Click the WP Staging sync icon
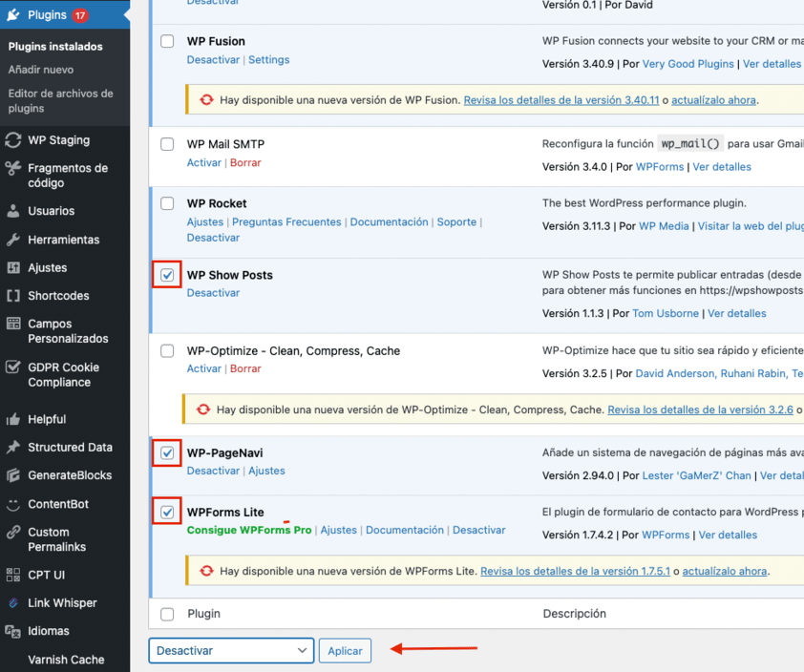This screenshot has height=672, width=804. click(x=13, y=140)
